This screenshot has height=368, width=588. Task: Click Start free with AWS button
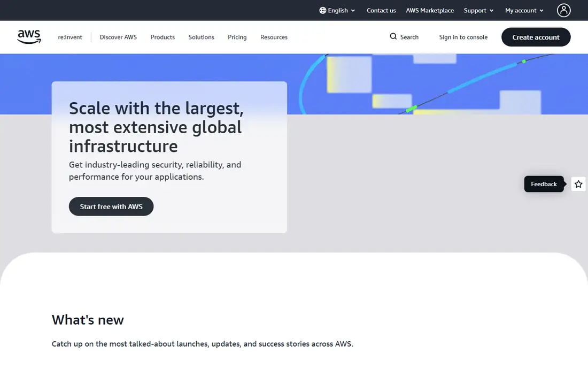tap(111, 206)
